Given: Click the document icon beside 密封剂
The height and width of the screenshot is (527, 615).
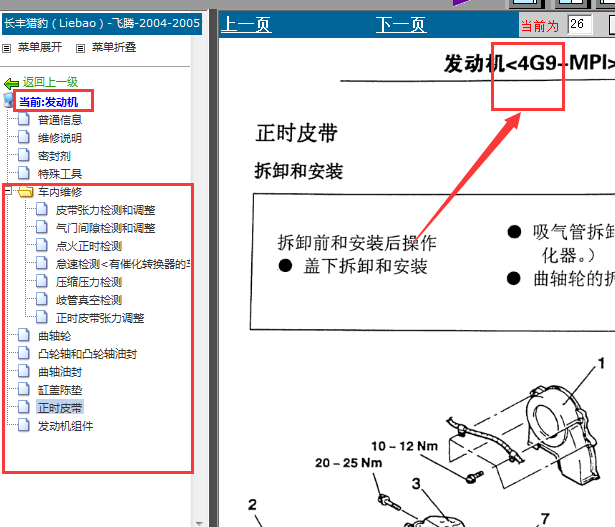Looking at the screenshot, I should pos(24,155).
